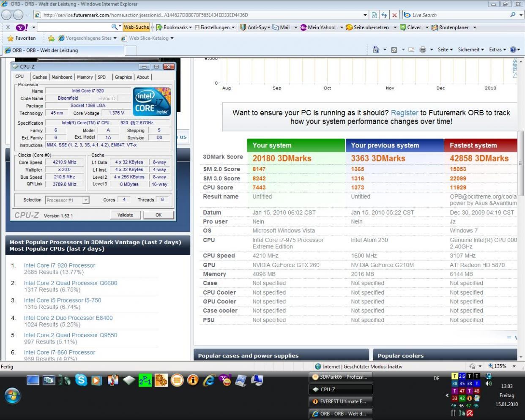Open the Intel Core i5 Processor I5-750 link
This screenshot has height=420, width=525.
[x=63, y=300]
